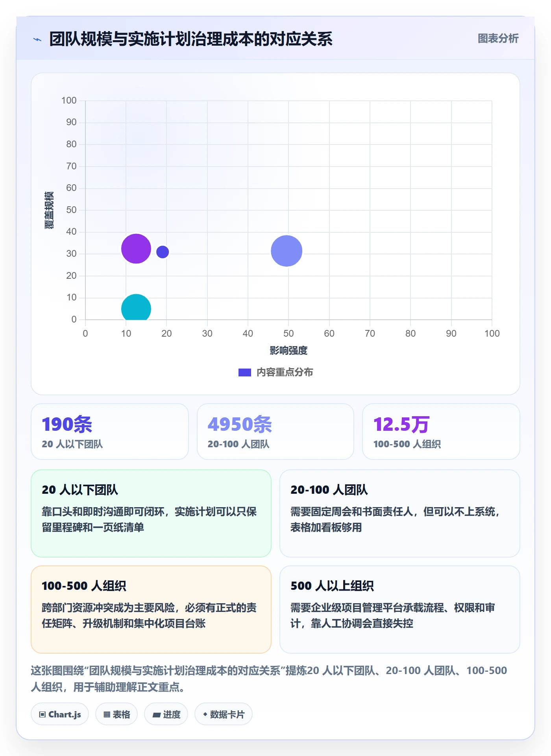Click the light blue bubble near 50
Screen dimensions: 551x756
[x=287, y=251]
